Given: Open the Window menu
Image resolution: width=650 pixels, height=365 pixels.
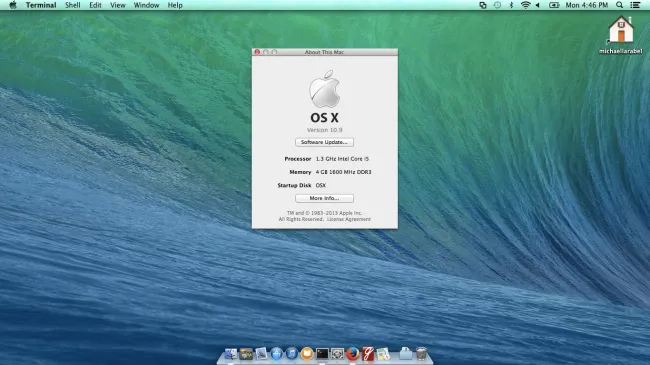Looking at the screenshot, I should 146,5.
